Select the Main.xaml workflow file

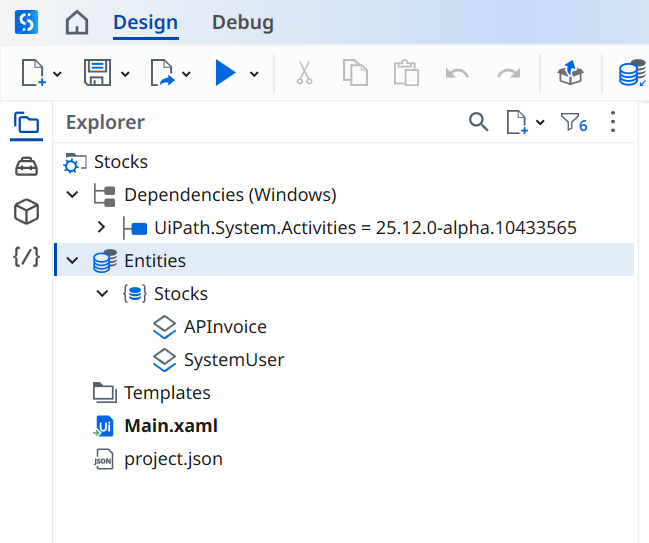click(171, 426)
